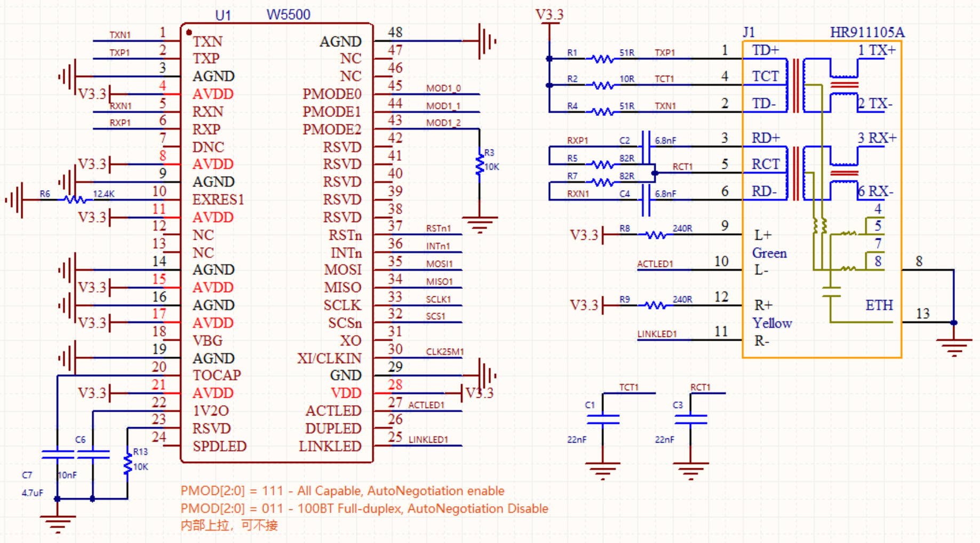Viewport: 980px width, 543px height.
Task: Click the Yellow LED label in J1
Action: coord(772,323)
